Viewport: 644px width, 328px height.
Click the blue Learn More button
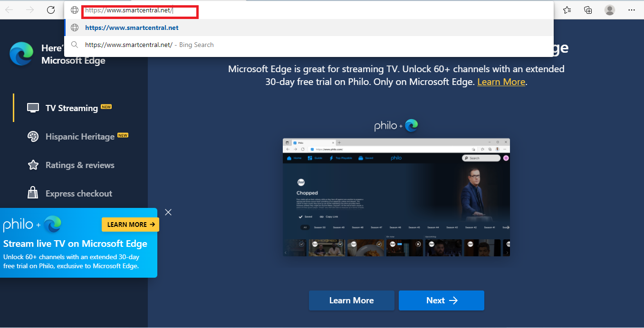point(352,300)
